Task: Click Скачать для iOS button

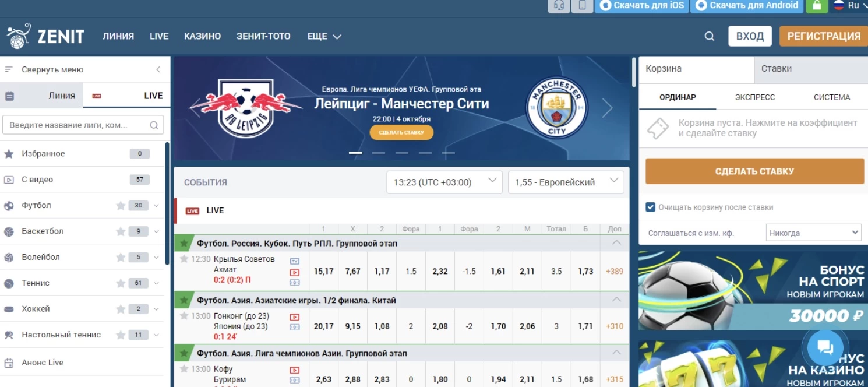Action: [641, 6]
